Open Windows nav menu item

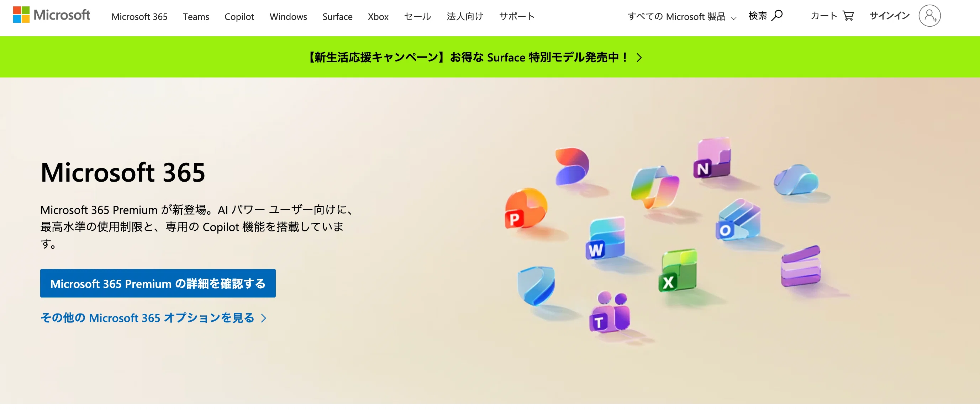click(x=288, y=16)
